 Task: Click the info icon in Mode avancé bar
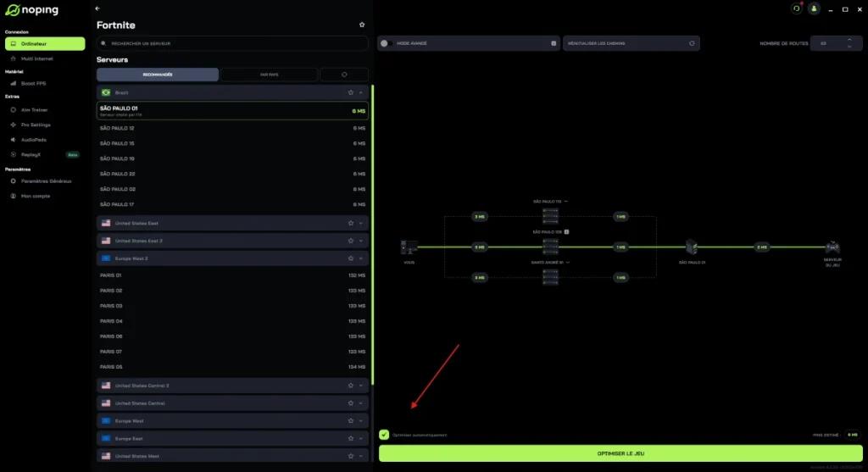pyautogui.click(x=554, y=43)
